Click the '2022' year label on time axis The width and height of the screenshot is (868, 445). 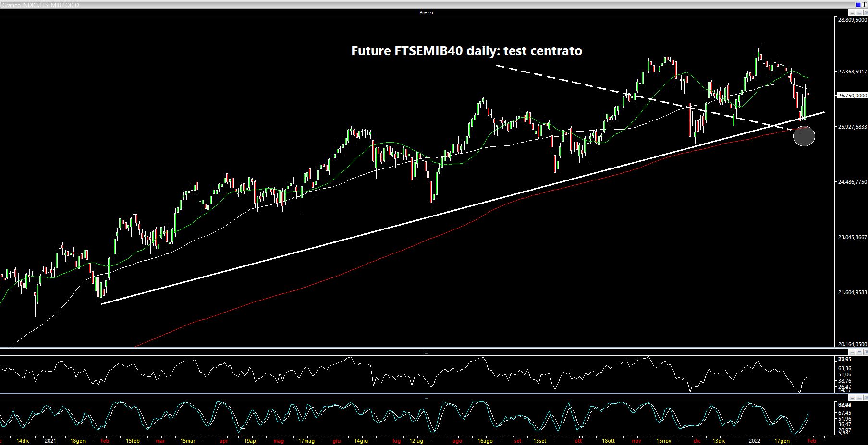[x=755, y=441]
